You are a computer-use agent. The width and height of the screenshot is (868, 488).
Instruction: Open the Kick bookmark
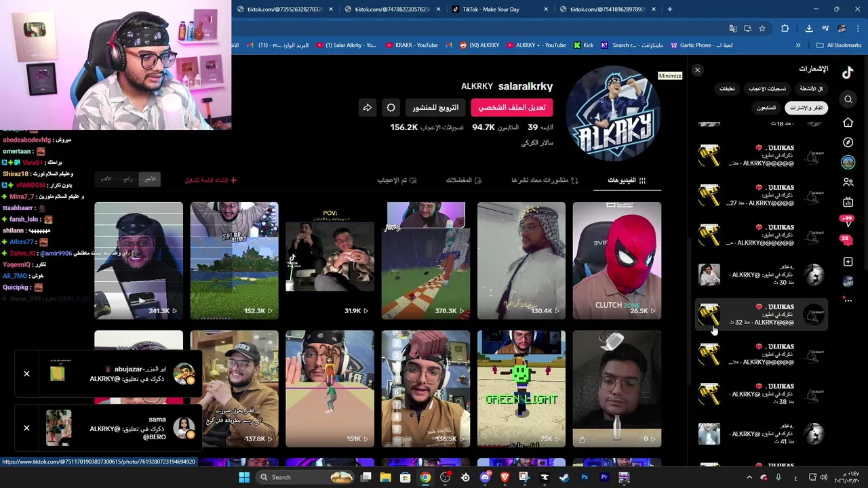583,45
